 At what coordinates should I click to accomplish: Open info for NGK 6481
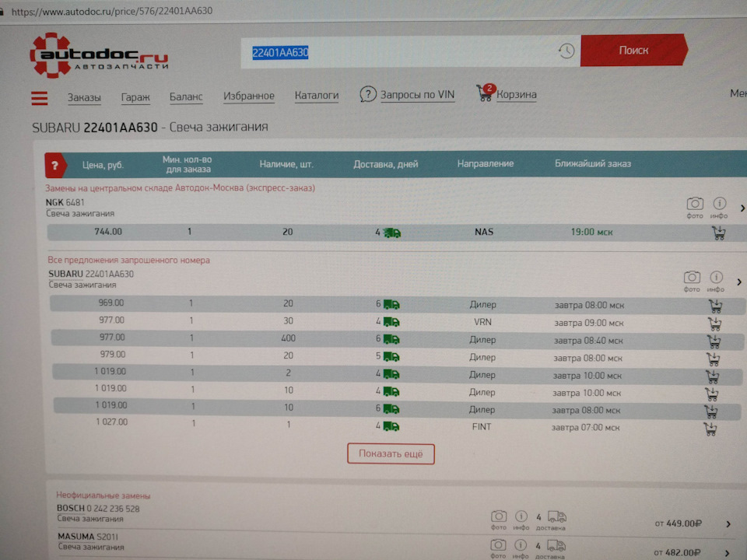point(719,208)
